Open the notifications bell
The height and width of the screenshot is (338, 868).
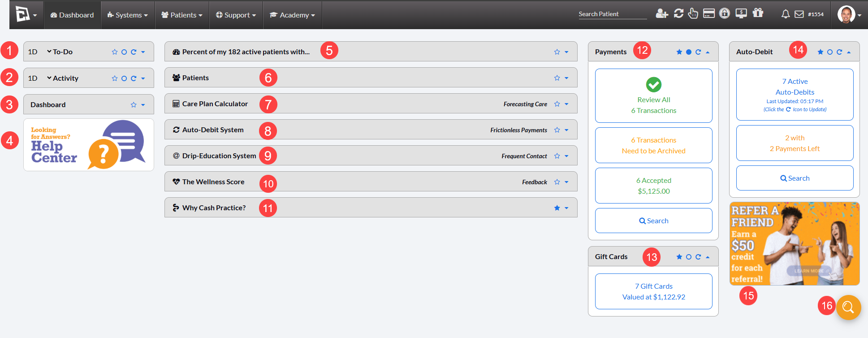click(x=786, y=14)
